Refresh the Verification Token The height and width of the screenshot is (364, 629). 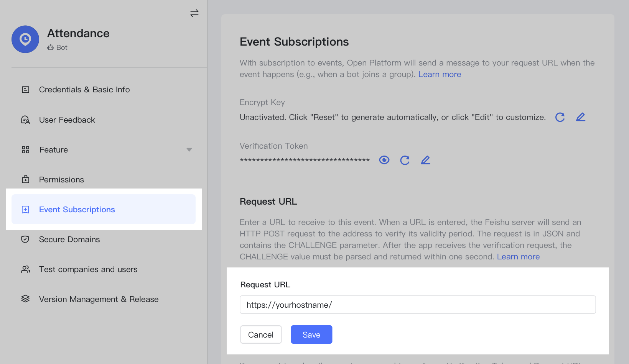pyautogui.click(x=405, y=160)
